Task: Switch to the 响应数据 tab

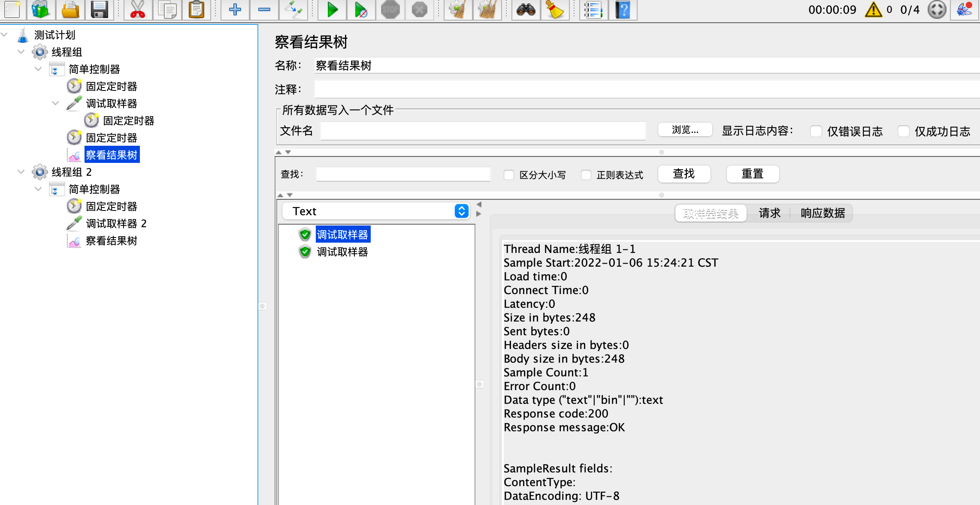Action: [x=822, y=213]
